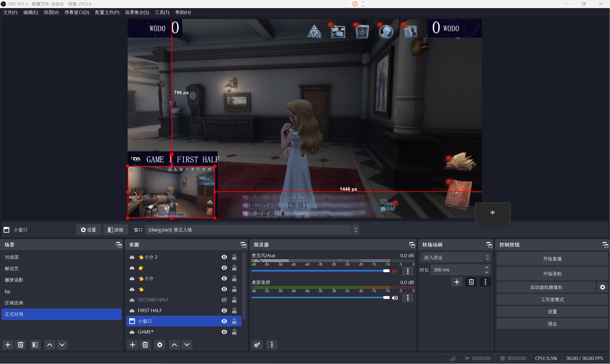Image resolution: width=610 pixels, height=364 pixels.
Task: Adjust the 桌面音频 volume slider
Action: point(320,298)
